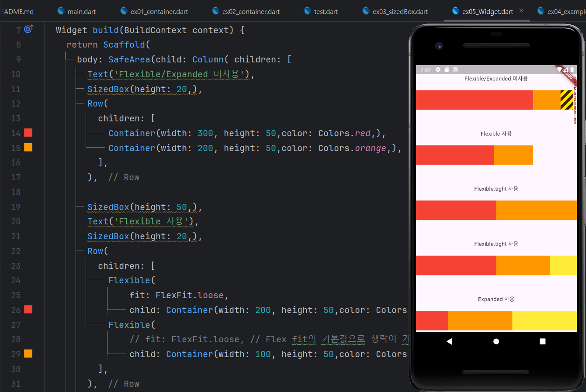Click the '// Row' comment on line 17
This screenshot has height=392, width=586.
[x=124, y=177]
